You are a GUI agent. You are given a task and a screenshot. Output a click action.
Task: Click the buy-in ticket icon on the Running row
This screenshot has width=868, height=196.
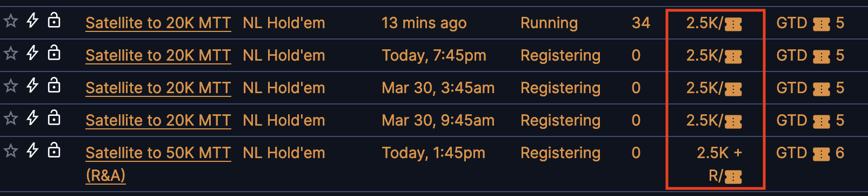tap(733, 24)
